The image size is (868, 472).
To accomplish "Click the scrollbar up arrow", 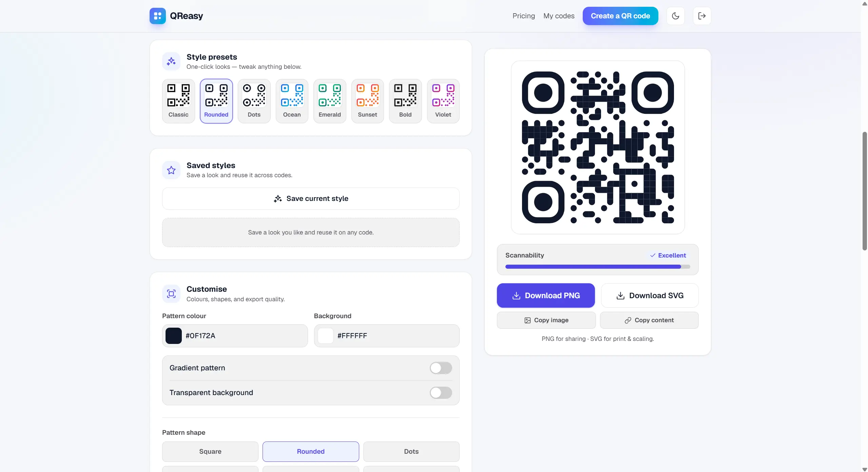I will 865,3.
